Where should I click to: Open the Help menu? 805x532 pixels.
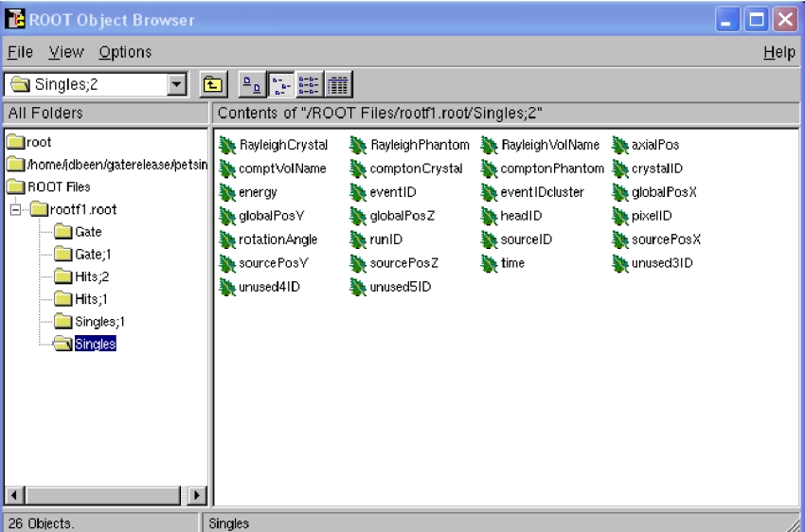coord(778,52)
